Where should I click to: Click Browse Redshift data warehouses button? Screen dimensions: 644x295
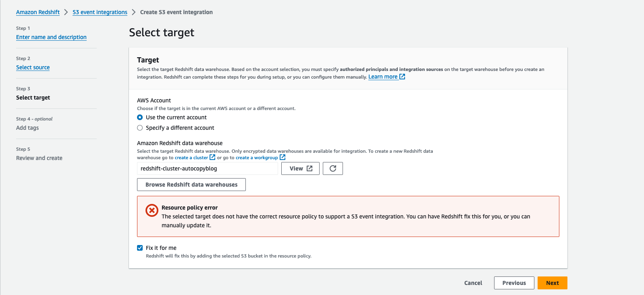point(191,185)
